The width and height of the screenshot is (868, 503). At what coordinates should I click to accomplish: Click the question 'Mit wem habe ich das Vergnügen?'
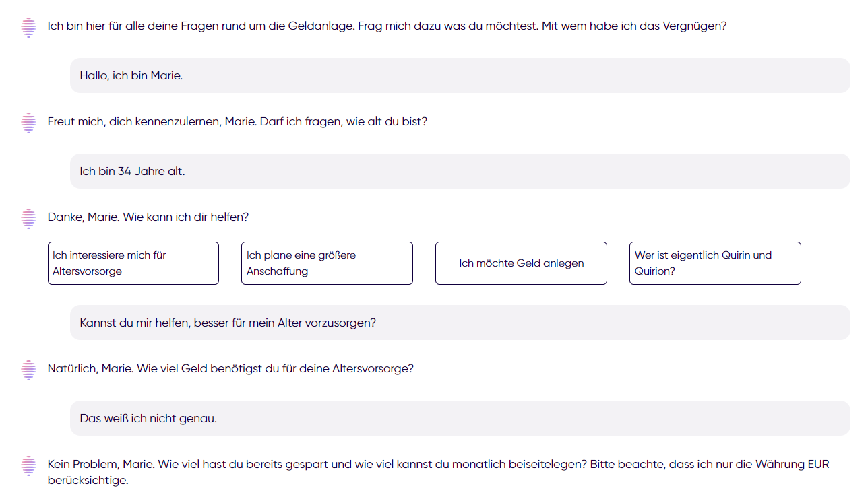point(634,26)
